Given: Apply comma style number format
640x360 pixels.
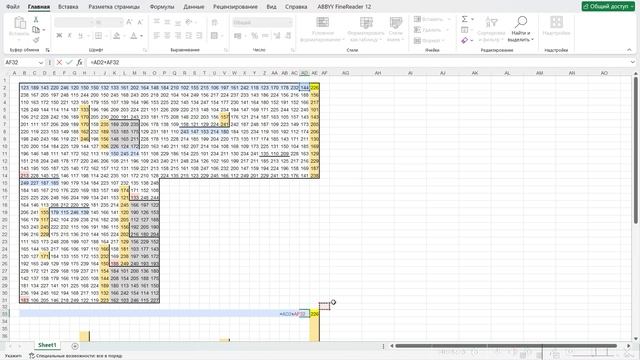Looking at the screenshot, I should pyautogui.click(x=265, y=36).
